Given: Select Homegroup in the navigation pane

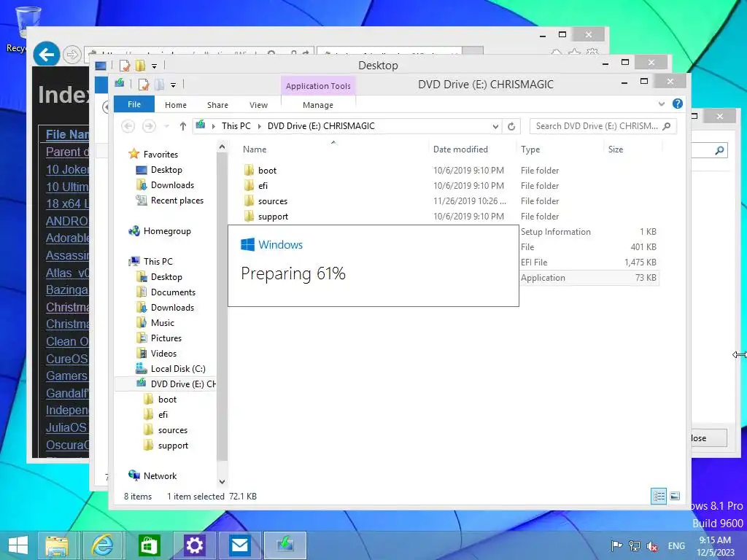Looking at the screenshot, I should click(167, 231).
